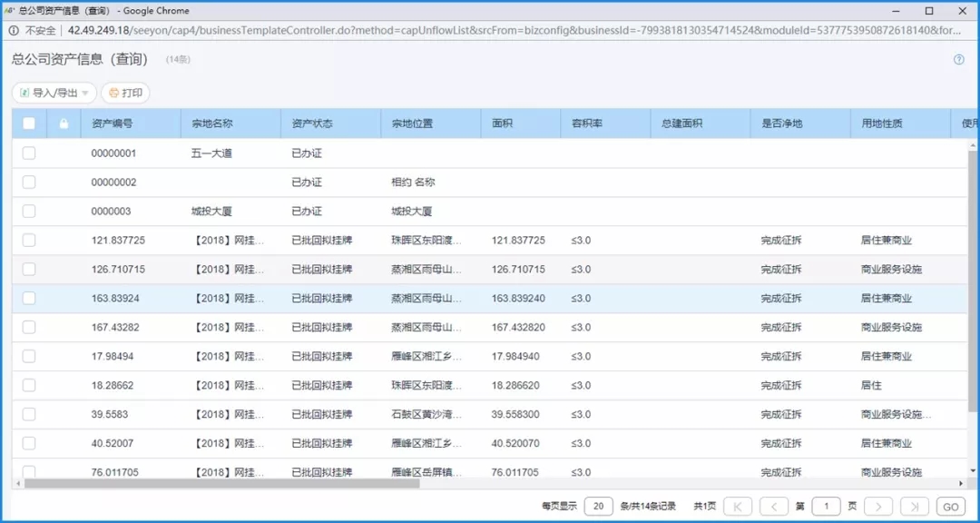This screenshot has width=980, height=523.
Task: Click the lock icon in table header
Action: (x=64, y=123)
